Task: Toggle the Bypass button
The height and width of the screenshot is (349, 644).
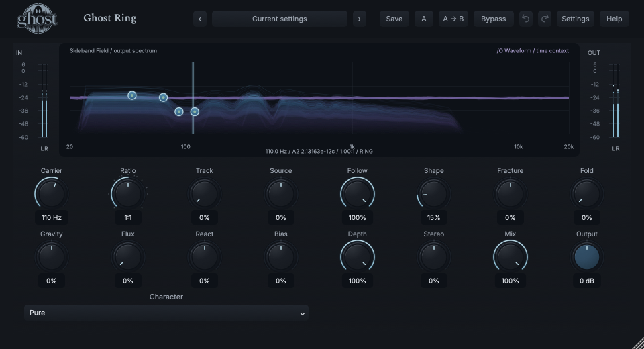Action: (x=493, y=19)
